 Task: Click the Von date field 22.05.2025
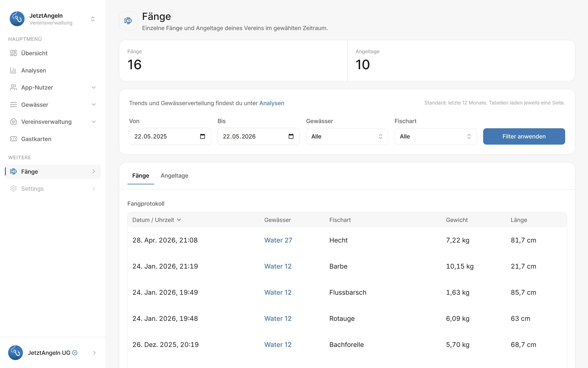click(170, 136)
